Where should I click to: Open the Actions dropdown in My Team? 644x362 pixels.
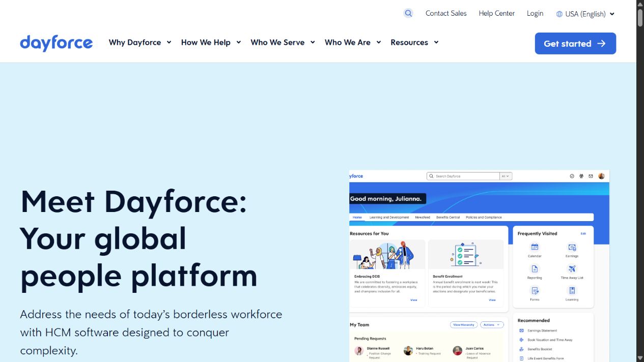click(x=492, y=324)
